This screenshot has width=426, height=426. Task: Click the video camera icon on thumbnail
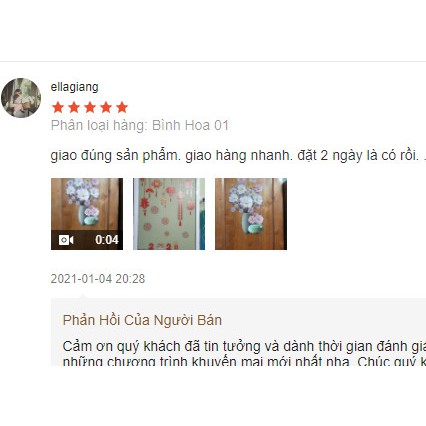point(66,240)
